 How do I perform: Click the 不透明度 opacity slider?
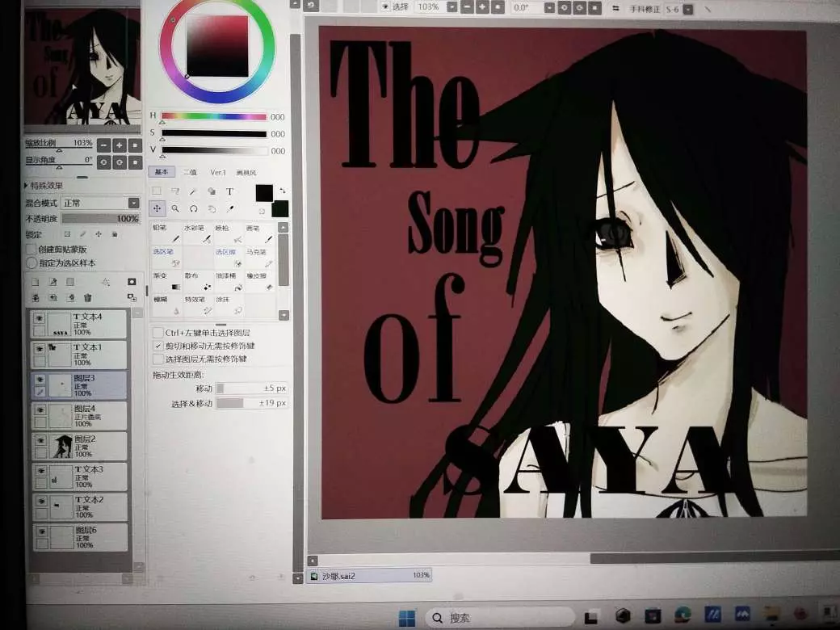(x=101, y=218)
